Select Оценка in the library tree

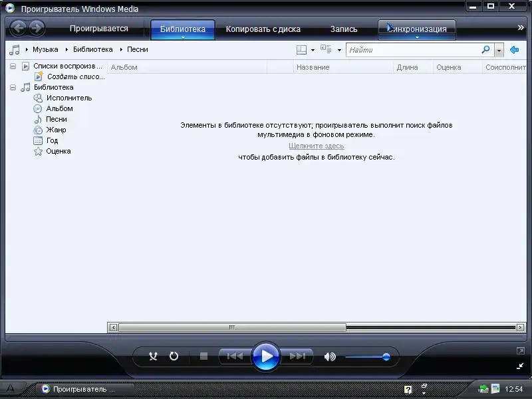[x=59, y=152]
